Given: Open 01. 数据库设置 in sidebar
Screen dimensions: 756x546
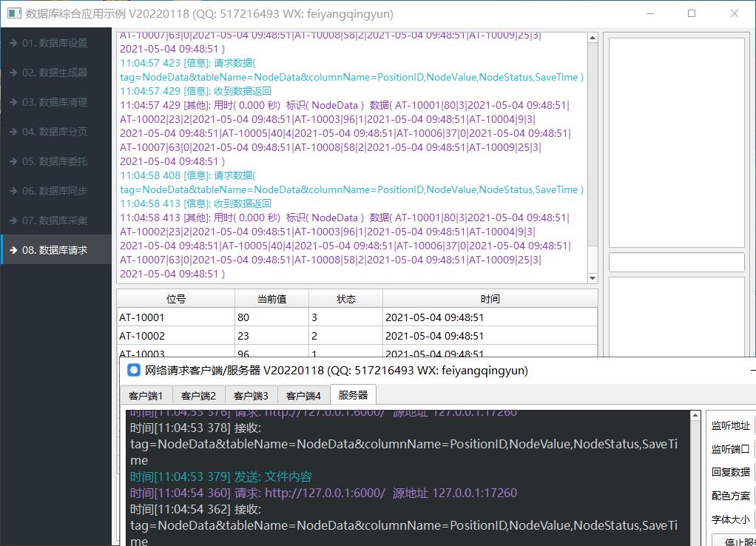Looking at the screenshot, I should 56,43.
